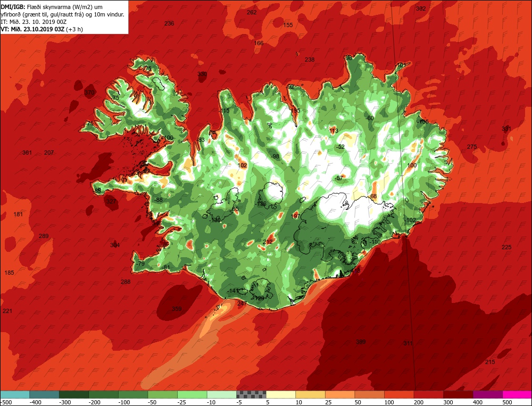Click the checkered -5 to 5 legend swatch

(251, 394)
